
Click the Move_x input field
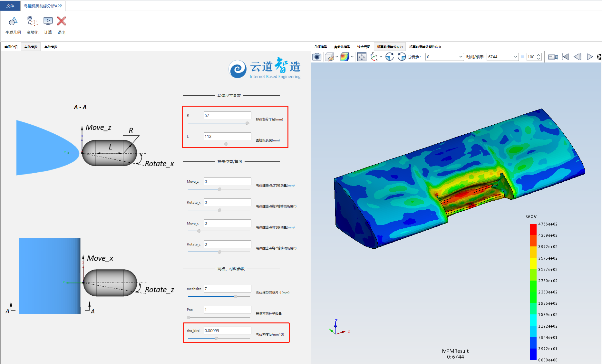coord(227,223)
